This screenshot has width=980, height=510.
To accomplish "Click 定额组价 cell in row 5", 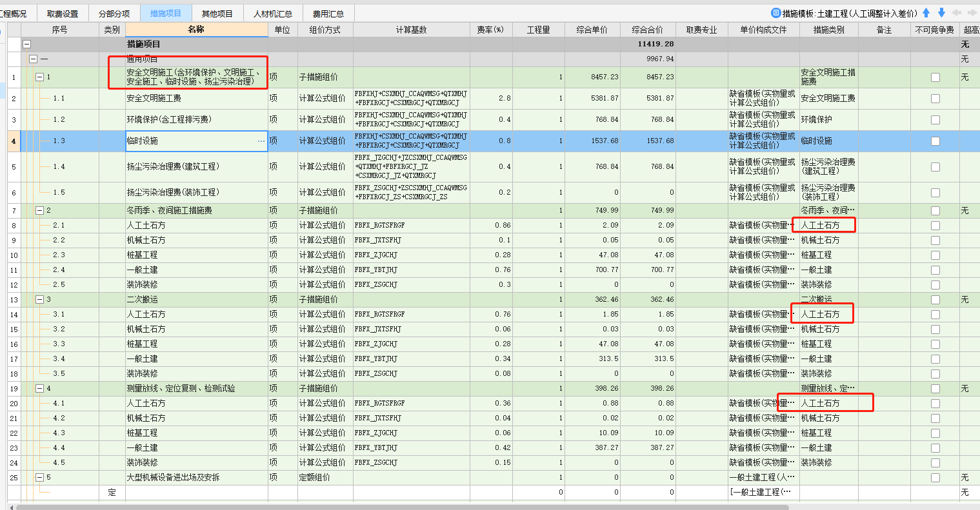I will point(325,478).
